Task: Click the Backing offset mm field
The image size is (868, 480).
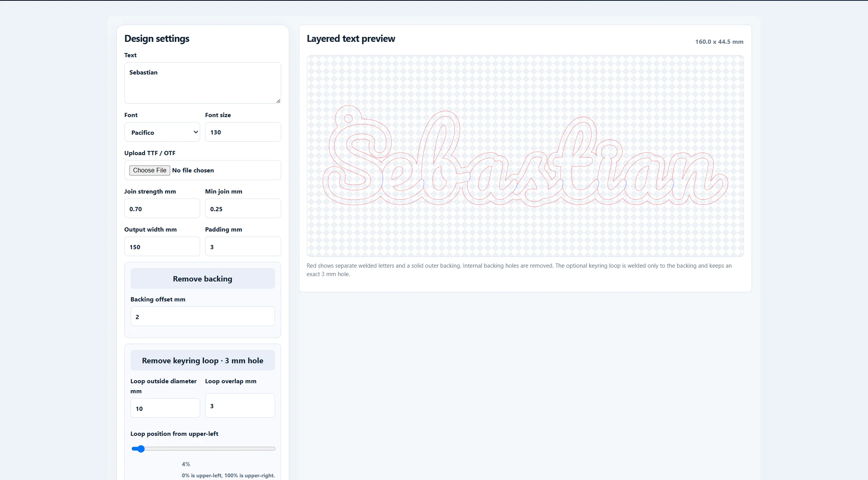Action: 202,316
